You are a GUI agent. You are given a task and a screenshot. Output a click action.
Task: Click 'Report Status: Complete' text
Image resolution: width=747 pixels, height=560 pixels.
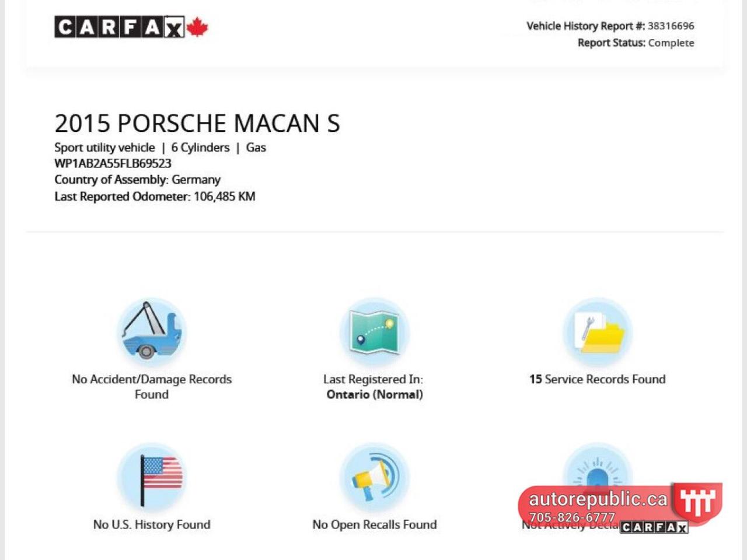(636, 43)
